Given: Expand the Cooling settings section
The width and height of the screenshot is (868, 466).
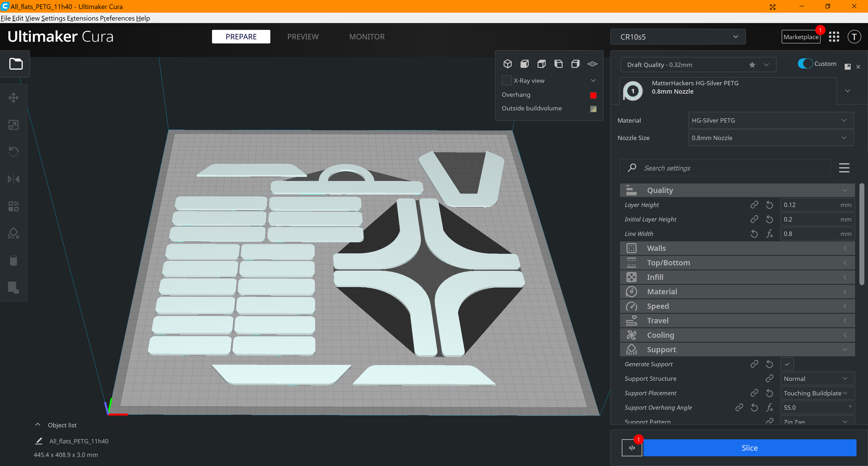Looking at the screenshot, I should click(737, 335).
